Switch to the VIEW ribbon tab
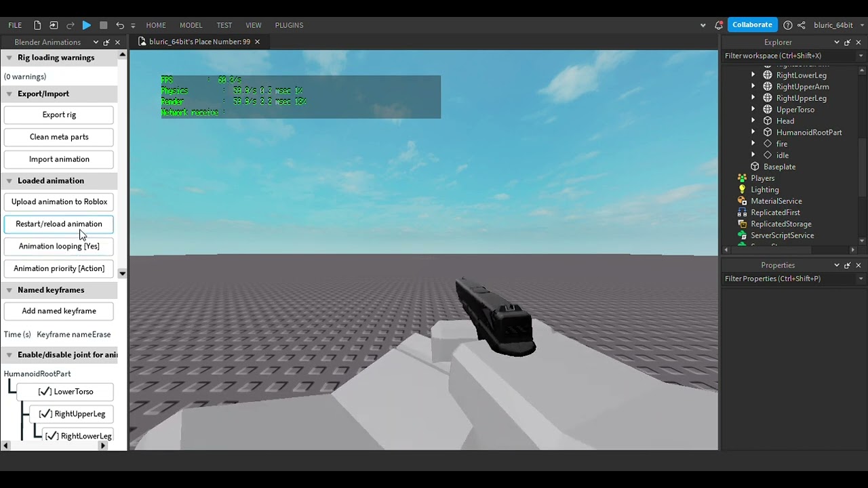 pyautogui.click(x=254, y=25)
